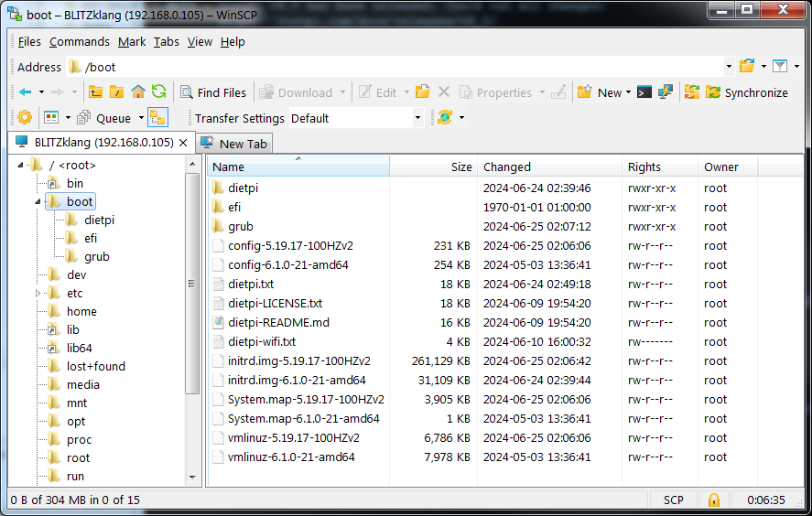The width and height of the screenshot is (812, 516).
Task: Switch to the New Tab tab
Action: [234, 144]
